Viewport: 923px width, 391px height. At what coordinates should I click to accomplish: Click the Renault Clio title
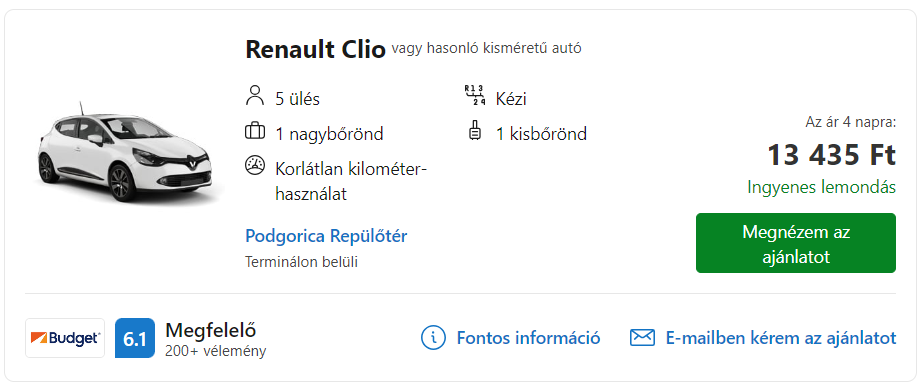coord(316,49)
